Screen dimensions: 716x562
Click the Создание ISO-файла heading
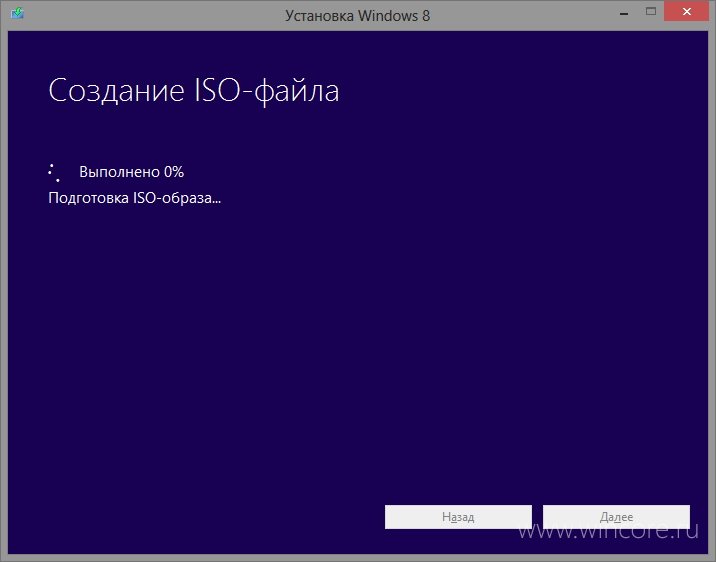click(194, 90)
